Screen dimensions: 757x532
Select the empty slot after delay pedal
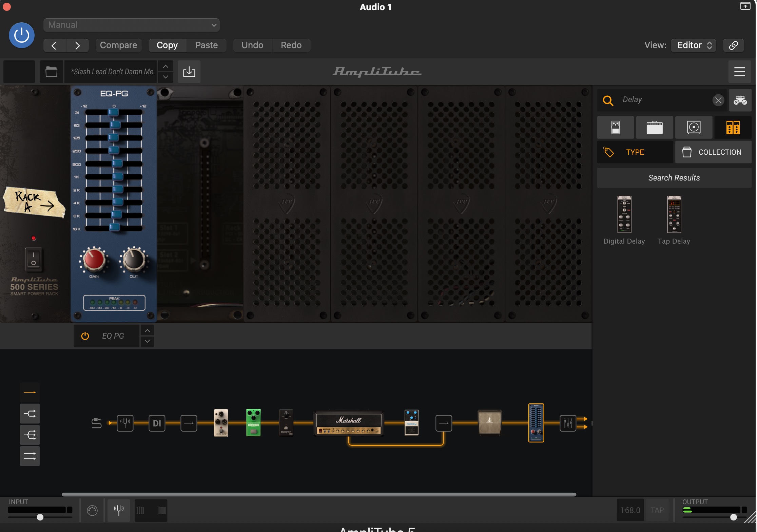444,423
